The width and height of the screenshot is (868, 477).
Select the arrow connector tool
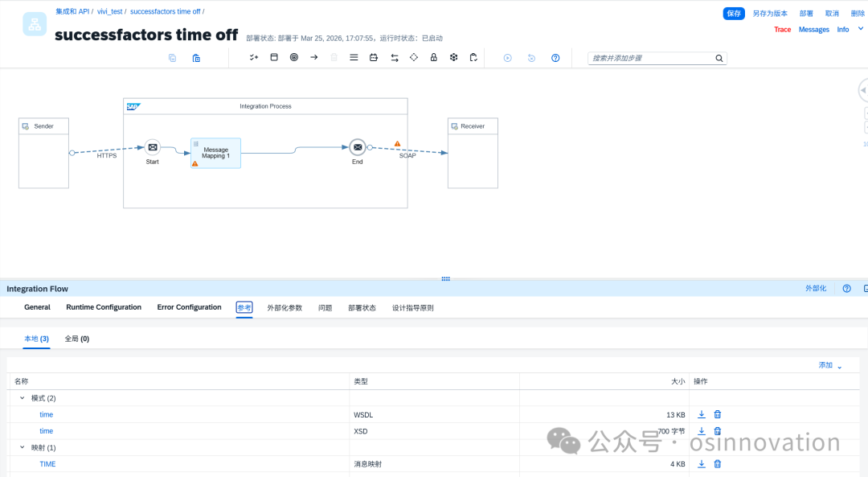click(314, 58)
